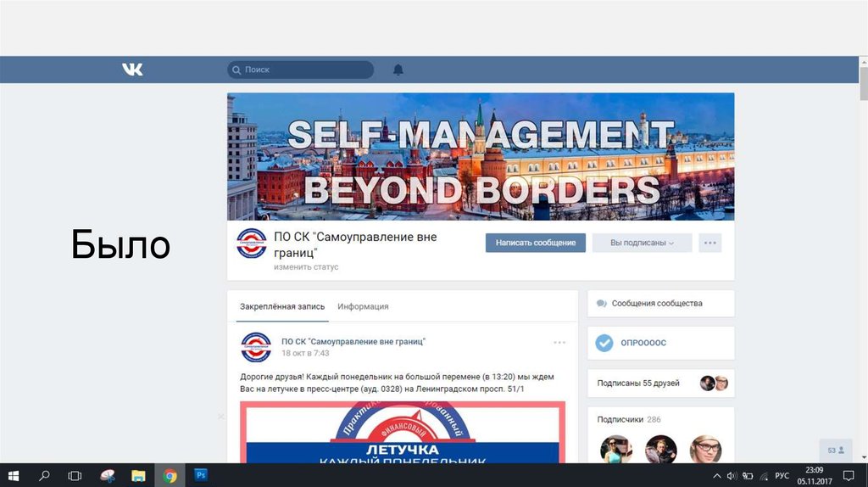868x487 pixels.
Task: Click изменить статус link
Action: click(305, 267)
